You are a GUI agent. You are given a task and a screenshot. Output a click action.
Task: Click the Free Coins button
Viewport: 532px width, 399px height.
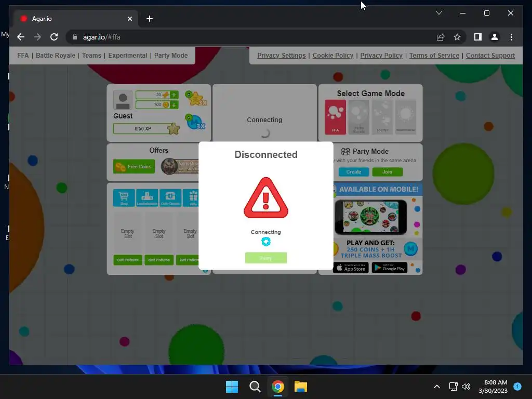click(134, 166)
